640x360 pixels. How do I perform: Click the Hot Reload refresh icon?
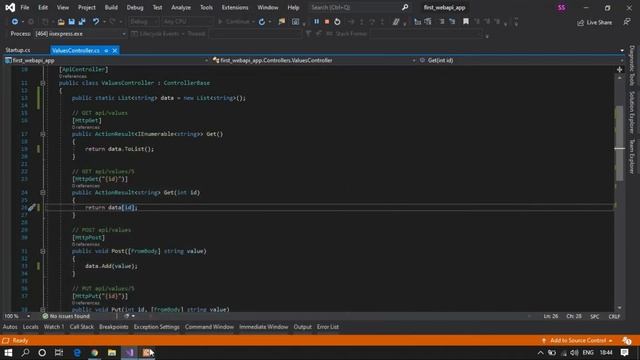pyautogui.click(x=262, y=22)
